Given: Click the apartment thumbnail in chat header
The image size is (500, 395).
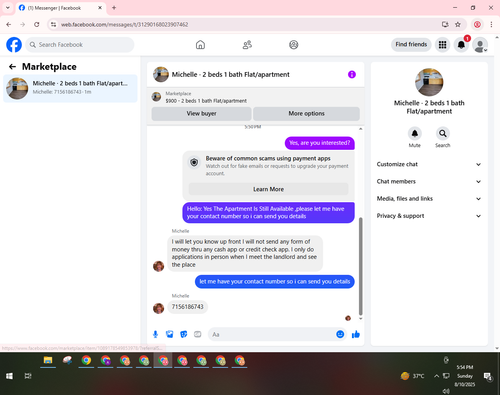Looking at the screenshot, I should tap(161, 74).
